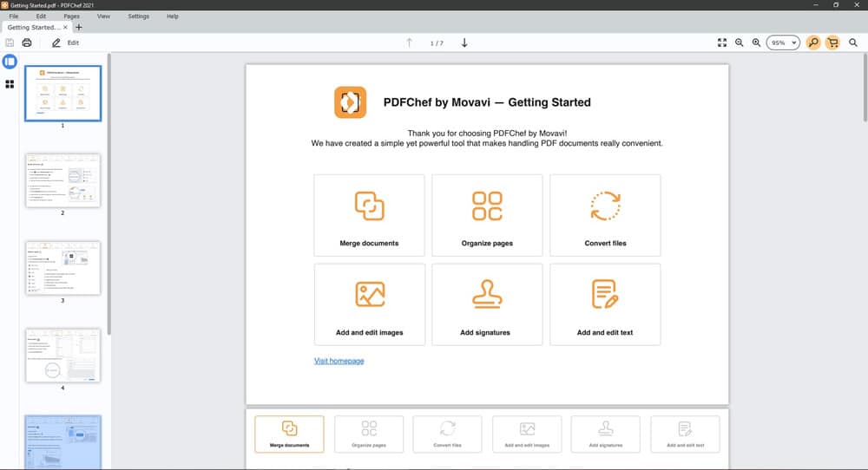
Task: Close the Getting Started tab
Action: pyautogui.click(x=65, y=27)
